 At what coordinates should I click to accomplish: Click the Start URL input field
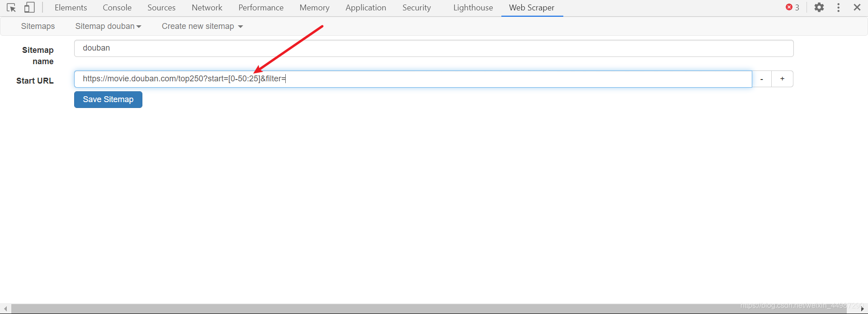413,79
